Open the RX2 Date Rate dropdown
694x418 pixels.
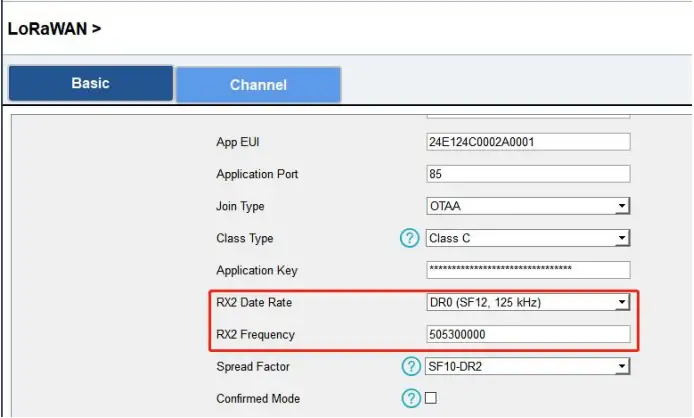pos(528,302)
